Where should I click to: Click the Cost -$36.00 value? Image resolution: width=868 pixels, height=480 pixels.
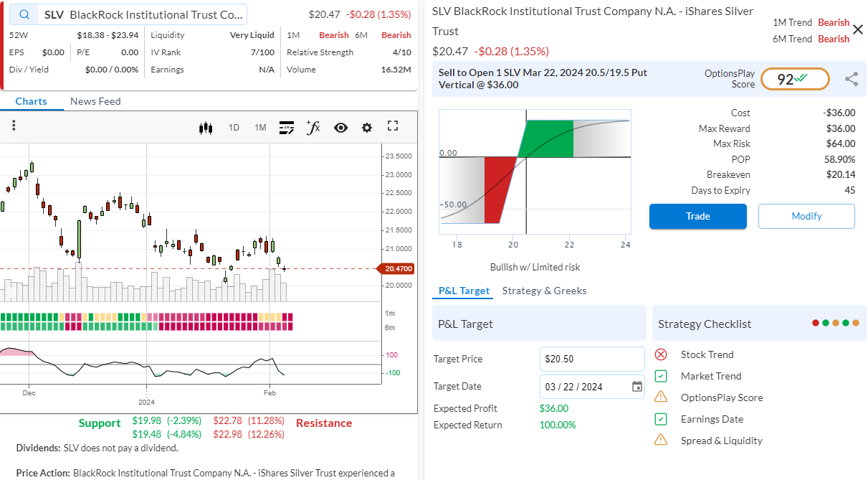839,113
